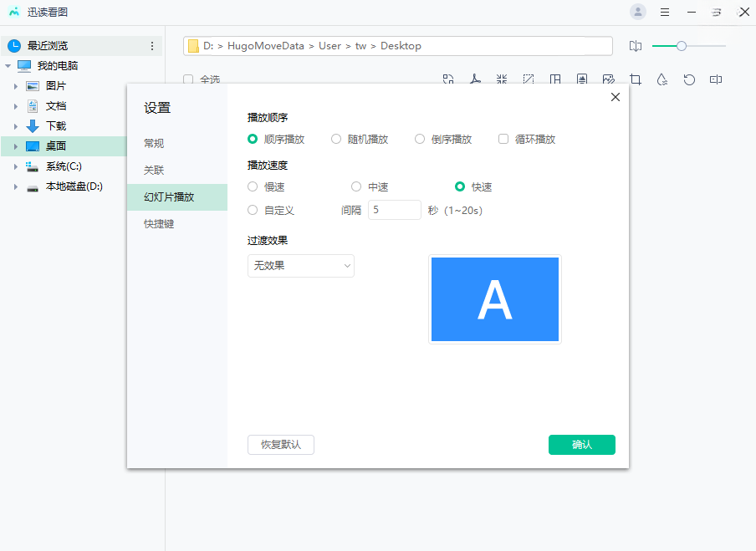Open the hamburger main menu
Image resolution: width=756 pixels, height=551 pixels.
(x=665, y=12)
